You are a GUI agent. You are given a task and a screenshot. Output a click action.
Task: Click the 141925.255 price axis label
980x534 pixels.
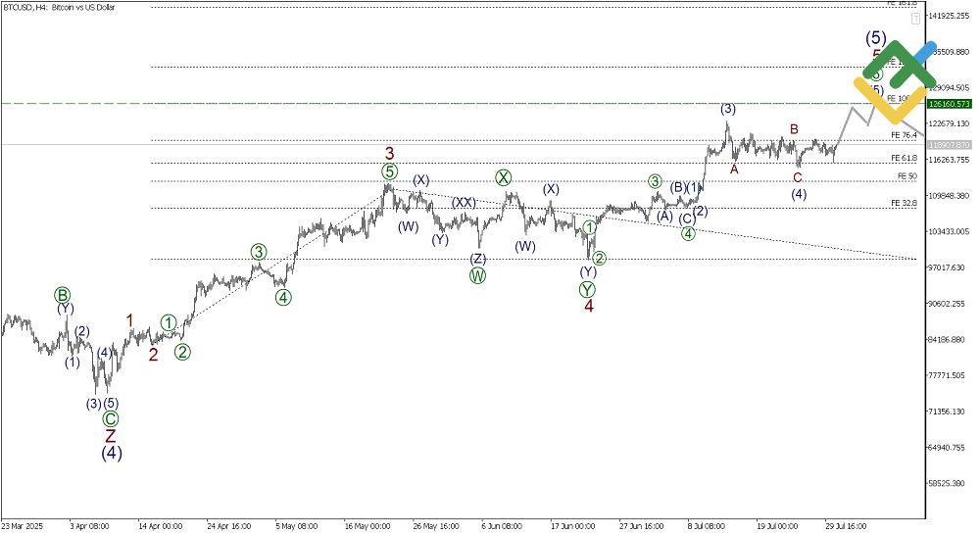tap(949, 16)
